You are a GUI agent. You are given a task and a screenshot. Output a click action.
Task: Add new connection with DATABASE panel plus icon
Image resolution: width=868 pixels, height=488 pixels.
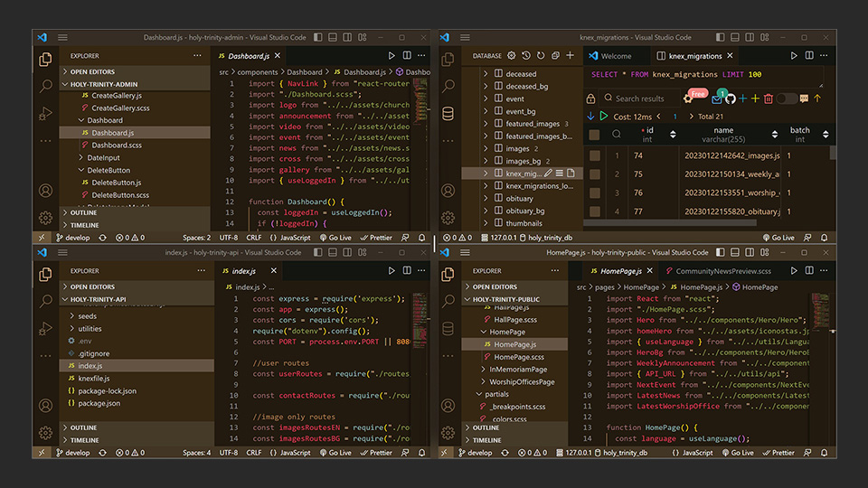pyautogui.click(x=570, y=55)
